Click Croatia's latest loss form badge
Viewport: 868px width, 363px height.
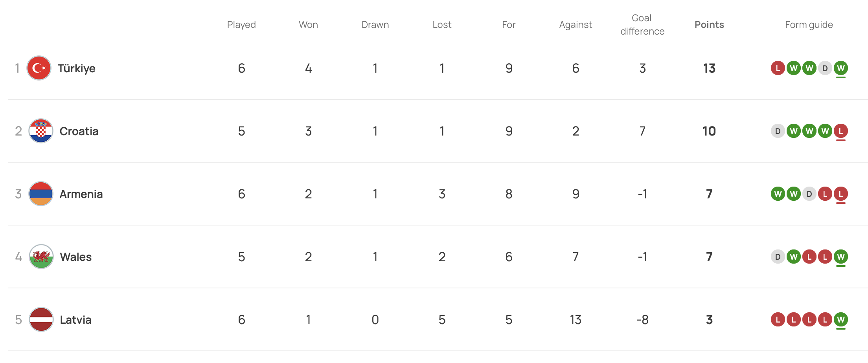[x=840, y=131]
